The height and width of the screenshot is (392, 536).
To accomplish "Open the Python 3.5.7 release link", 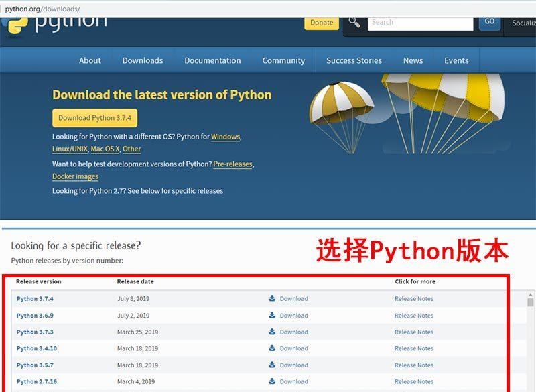I will point(35,365).
